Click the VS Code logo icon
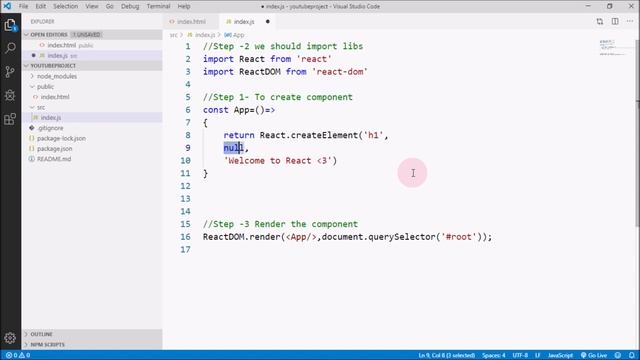Image resolution: width=640 pixels, height=360 pixels. point(7,6)
